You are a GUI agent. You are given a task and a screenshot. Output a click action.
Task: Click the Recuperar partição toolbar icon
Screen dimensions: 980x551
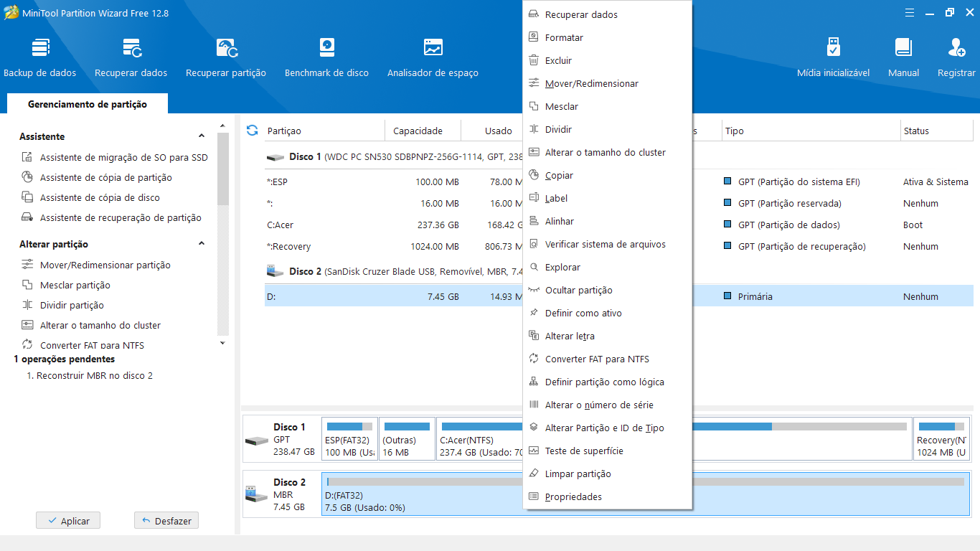coord(226,57)
